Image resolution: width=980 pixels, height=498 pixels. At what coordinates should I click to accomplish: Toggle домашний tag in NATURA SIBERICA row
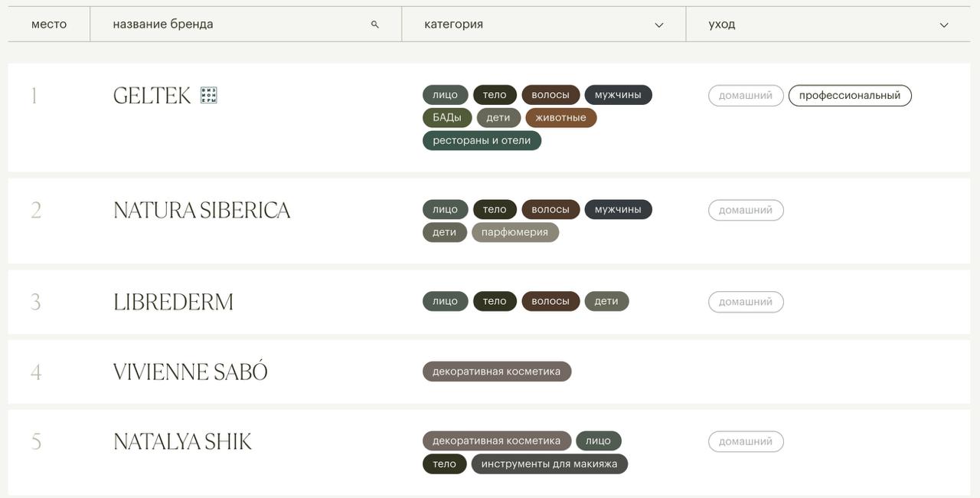[x=746, y=210]
